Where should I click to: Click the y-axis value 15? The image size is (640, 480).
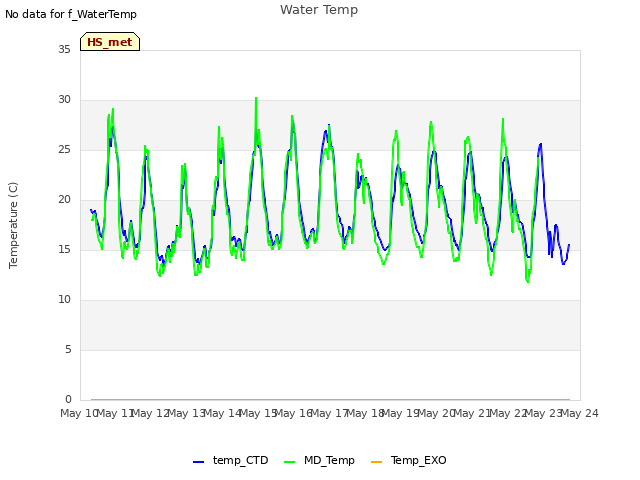coord(64,249)
